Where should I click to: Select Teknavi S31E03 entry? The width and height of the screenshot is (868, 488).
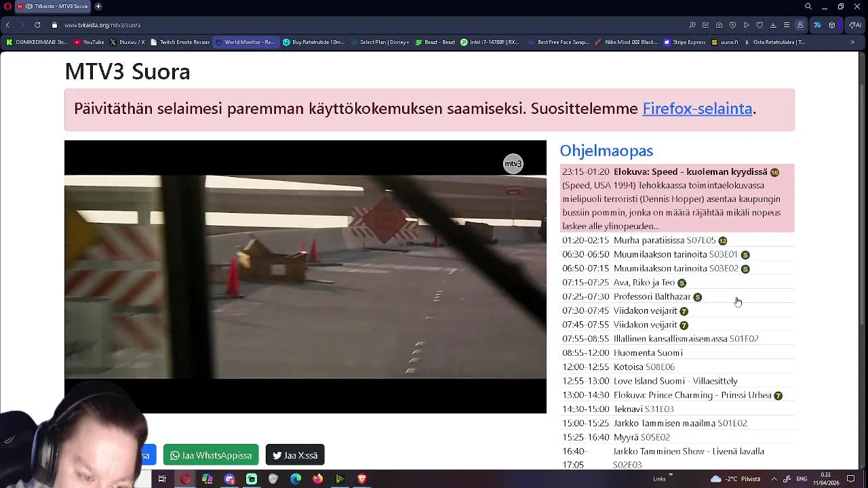click(x=677, y=409)
